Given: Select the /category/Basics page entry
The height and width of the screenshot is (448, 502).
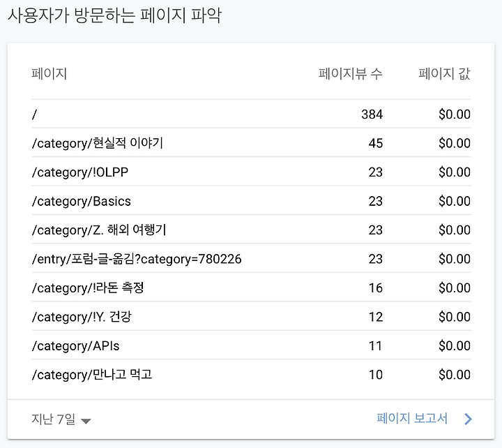Looking at the screenshot, I should (251, 201).
